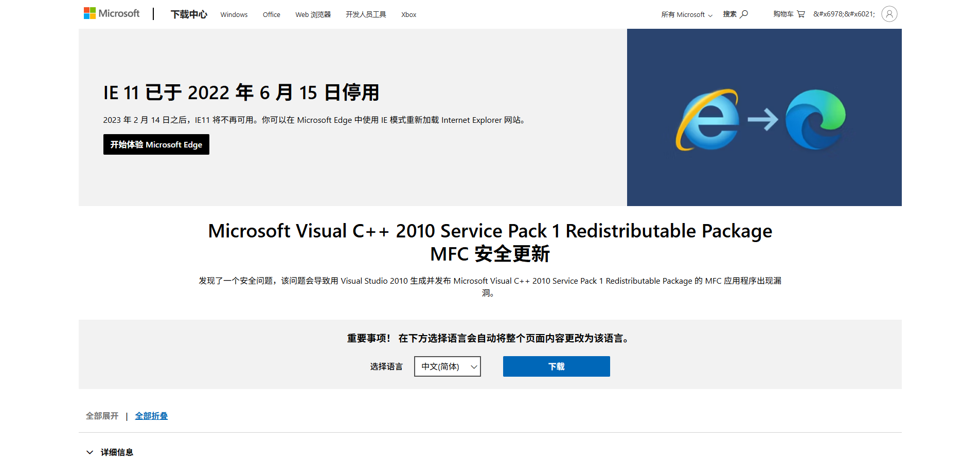Open 开发人员工具 nav item
The height and width of the screenshot is (462, 980).
click(x=366, y=14)
